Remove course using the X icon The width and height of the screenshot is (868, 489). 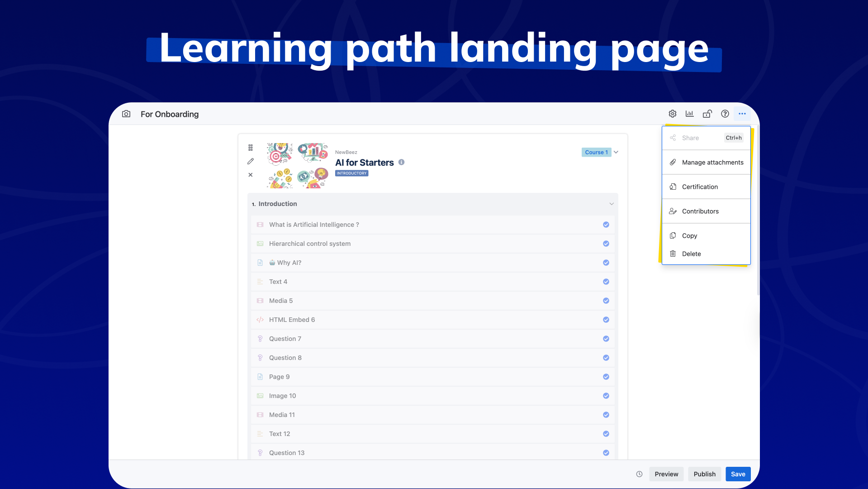tap(251, 175)
